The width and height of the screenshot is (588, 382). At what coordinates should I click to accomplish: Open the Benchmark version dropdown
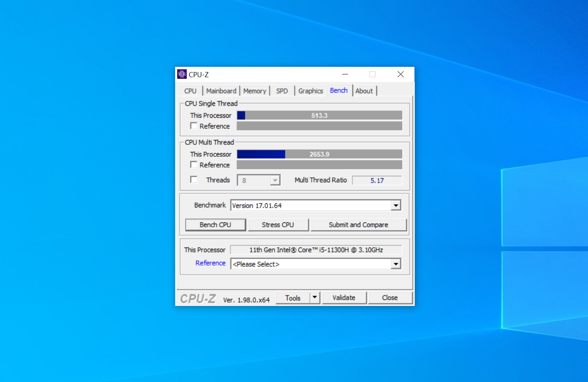pyautogui.click(x=396, y=205)
